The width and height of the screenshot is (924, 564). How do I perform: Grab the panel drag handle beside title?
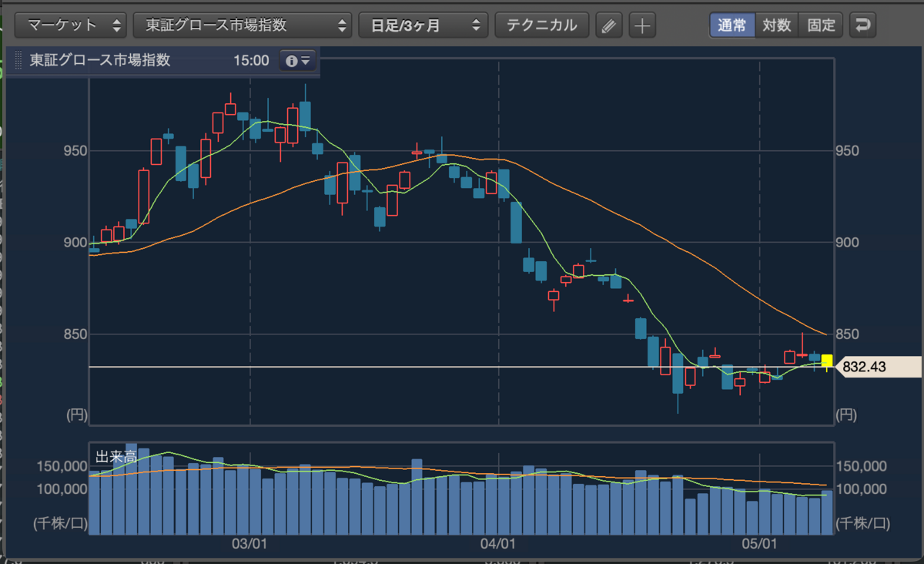coord(18,60)
